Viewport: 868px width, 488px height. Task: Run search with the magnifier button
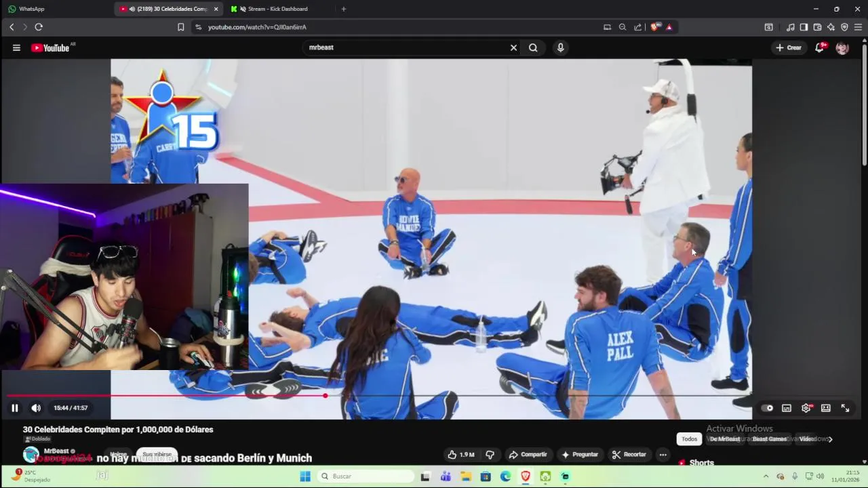(533, 47)
